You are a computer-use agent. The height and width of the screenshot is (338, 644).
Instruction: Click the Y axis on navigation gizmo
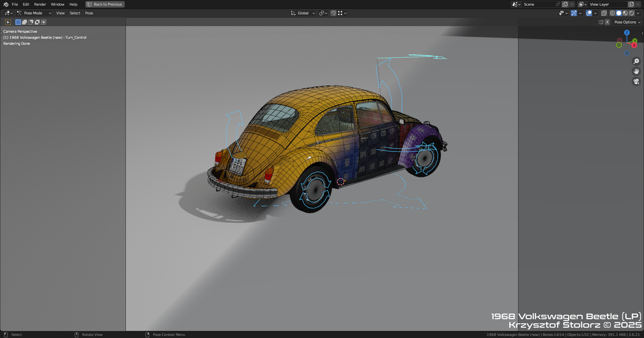[635, 41]
